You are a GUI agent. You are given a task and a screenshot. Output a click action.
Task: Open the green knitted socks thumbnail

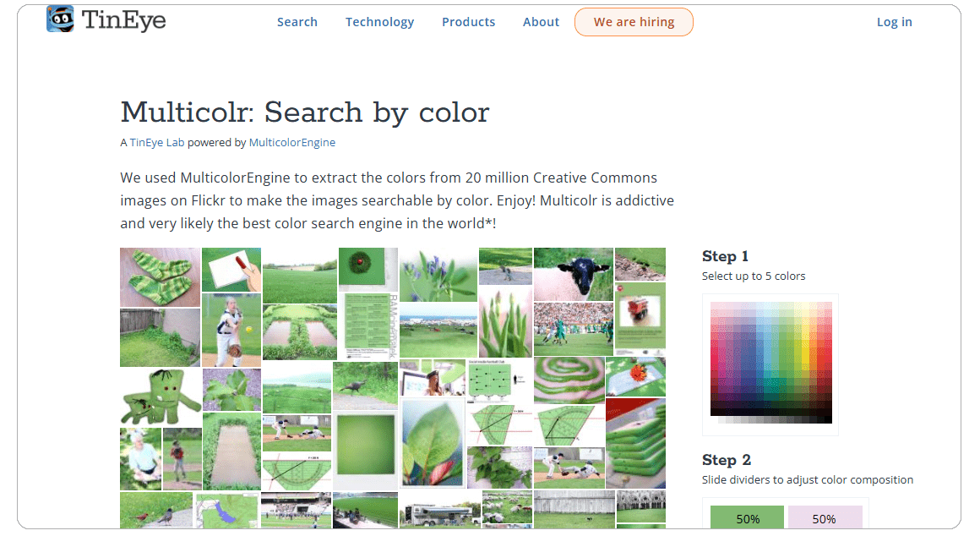pyautogui.click(x=161, y=277)
